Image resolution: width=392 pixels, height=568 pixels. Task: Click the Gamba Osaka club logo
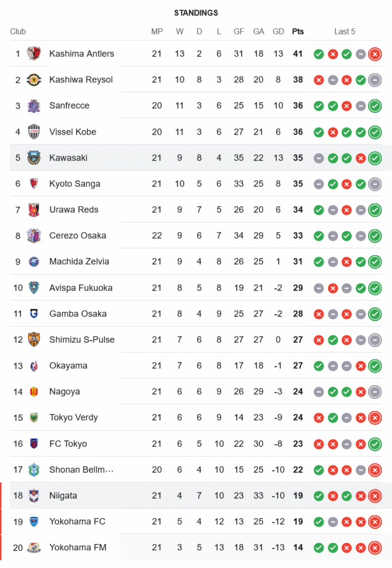coord(34,314)
